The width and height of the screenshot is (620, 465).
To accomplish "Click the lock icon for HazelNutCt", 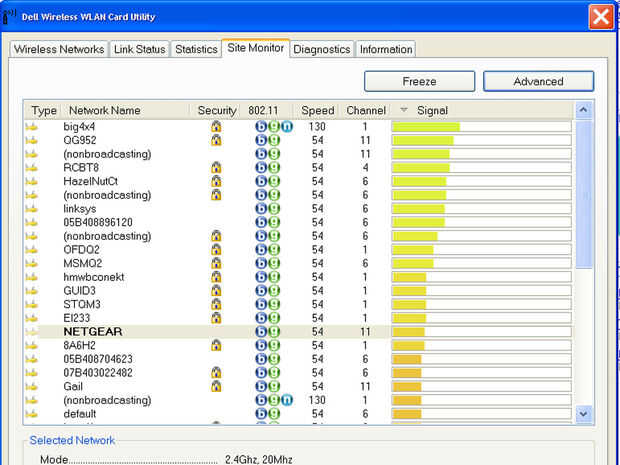I will click(216, 181).
